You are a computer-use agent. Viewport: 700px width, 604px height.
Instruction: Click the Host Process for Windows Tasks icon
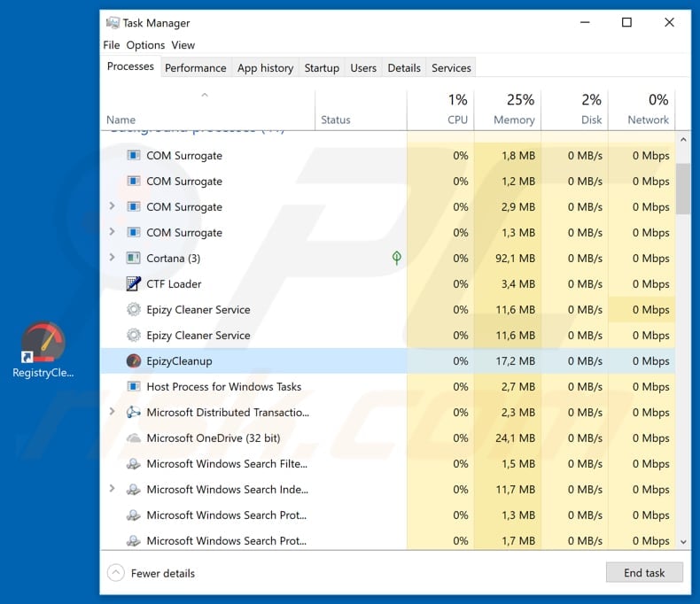coord(134,386)
